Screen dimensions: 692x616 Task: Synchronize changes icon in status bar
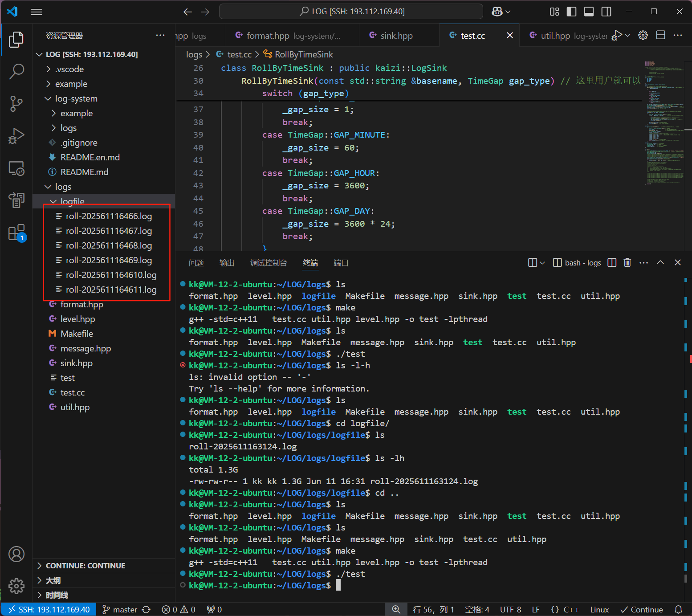[146, 609]
